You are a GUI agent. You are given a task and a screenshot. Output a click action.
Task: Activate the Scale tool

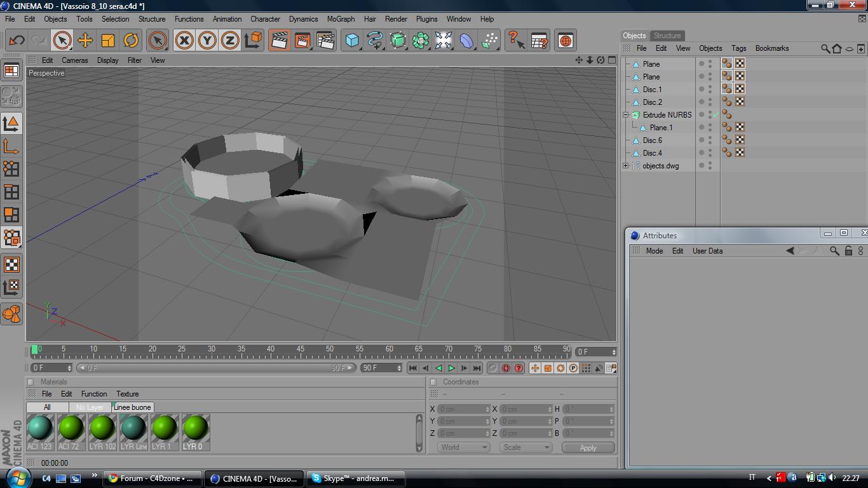(x=108, y=41)
